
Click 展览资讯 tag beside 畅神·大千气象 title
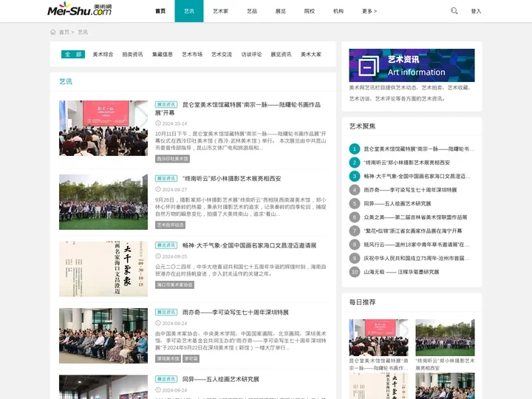(x=166, y=245)
